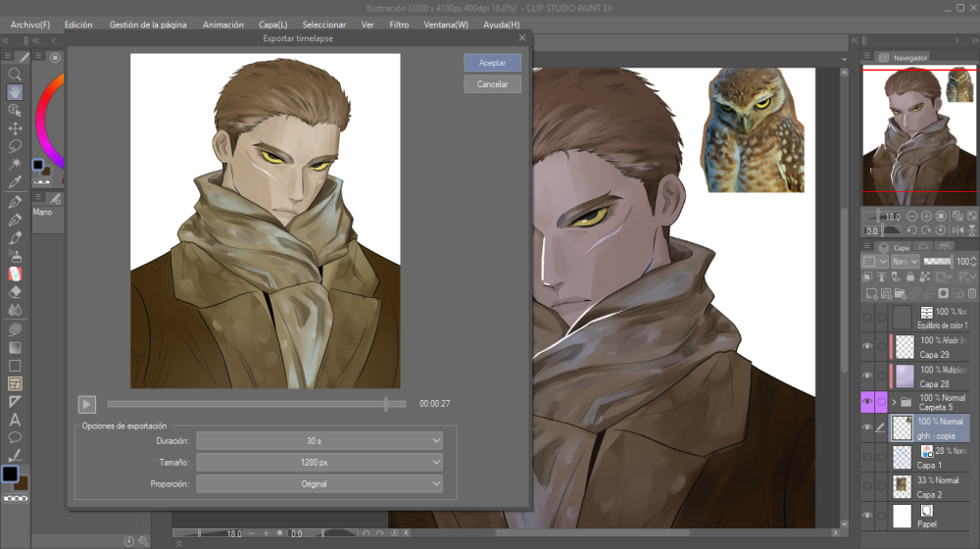Viewport: 980px width, 549px height.
Task: Select the Correct Line tool
Action: coord(15,455)
